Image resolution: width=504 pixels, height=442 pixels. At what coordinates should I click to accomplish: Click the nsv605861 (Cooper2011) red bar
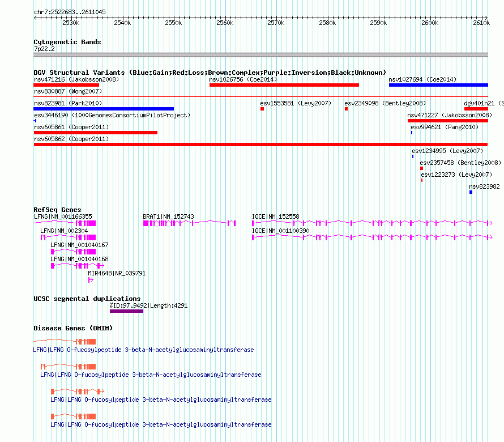(96, 133)
